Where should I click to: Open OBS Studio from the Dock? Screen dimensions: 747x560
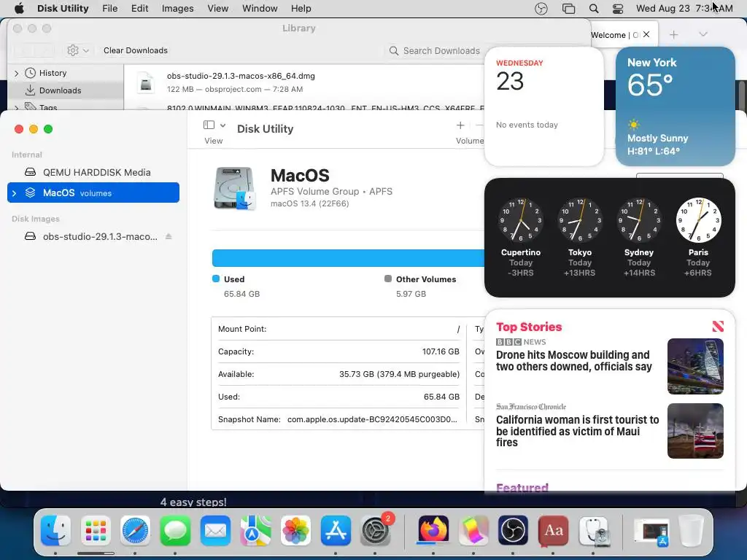pyautogui.click(x=513, y=530)
